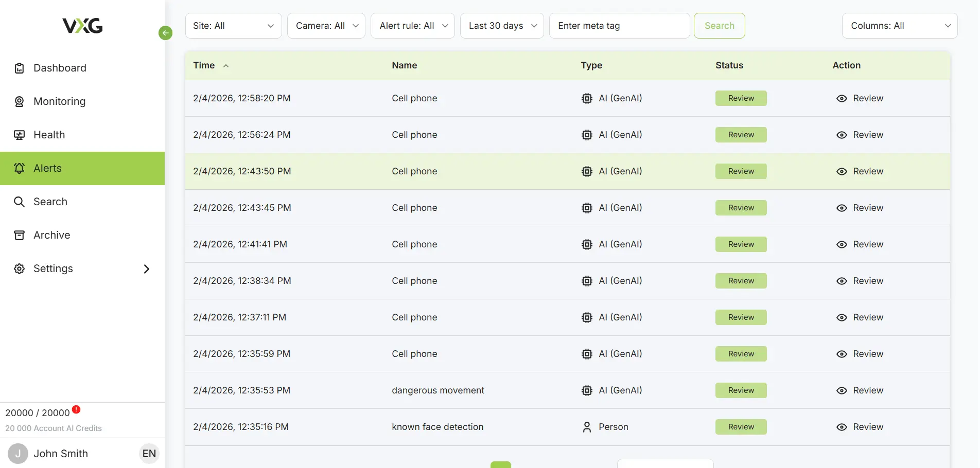Image resolution: width=980 pixels, height=468 pixels.
Task: Click eye Review action for 12:41:41 PM
Action: [x=860, y=244]
